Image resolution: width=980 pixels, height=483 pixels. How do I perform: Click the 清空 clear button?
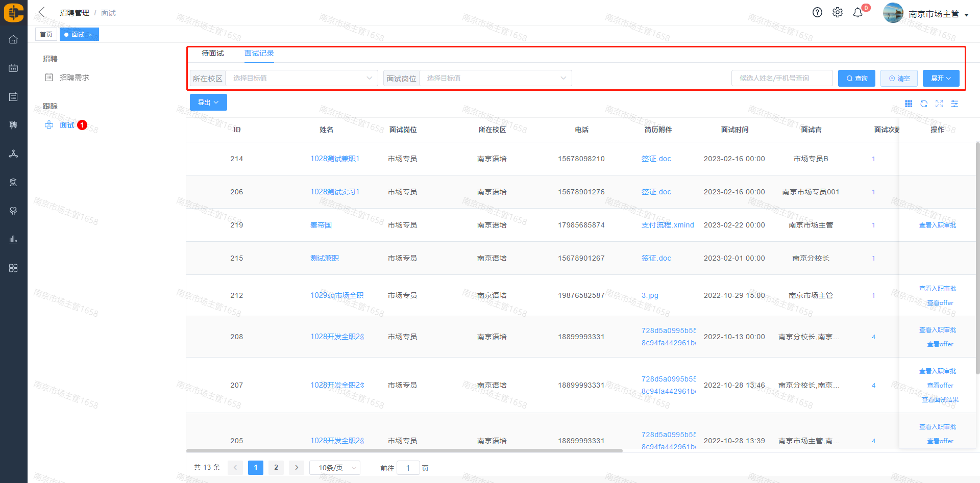(899, 78)
